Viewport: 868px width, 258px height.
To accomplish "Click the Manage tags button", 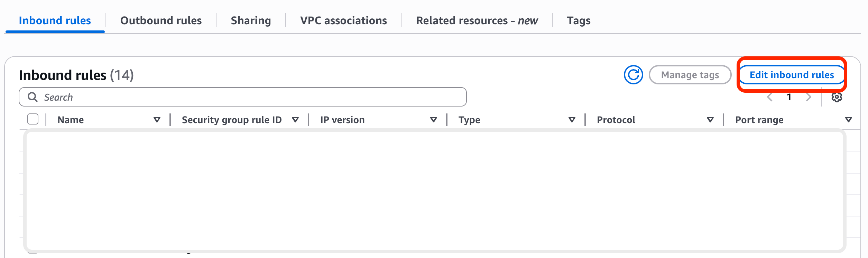I will pos(690,75).
